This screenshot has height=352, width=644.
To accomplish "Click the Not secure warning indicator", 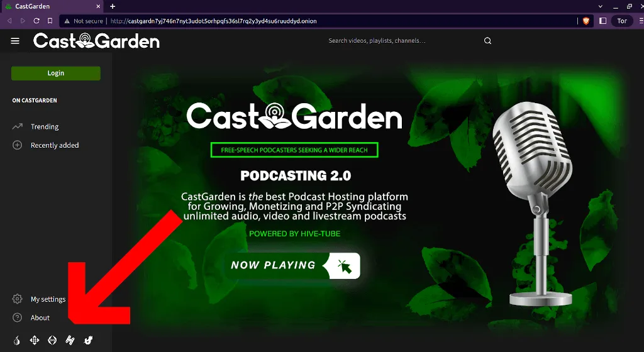I will coord(84,21).
